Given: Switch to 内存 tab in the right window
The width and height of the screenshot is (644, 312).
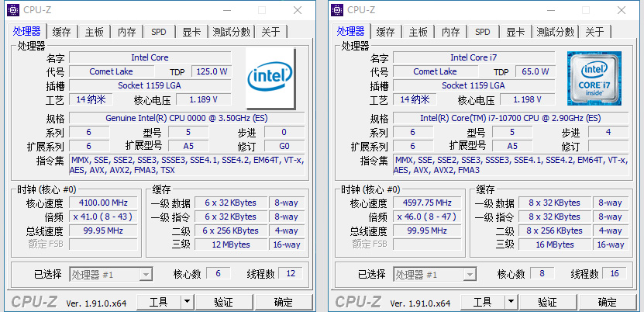Looking at the screenshot, I should 450,32.
